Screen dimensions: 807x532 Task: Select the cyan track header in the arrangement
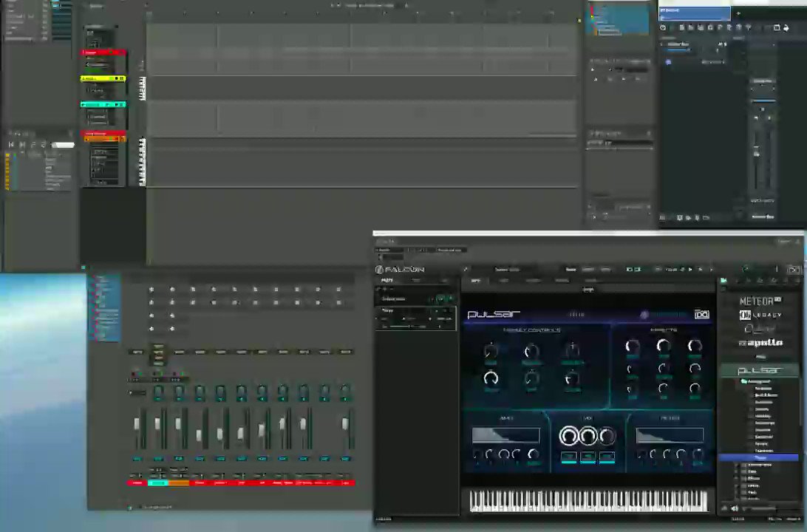[x=103, y=104]
